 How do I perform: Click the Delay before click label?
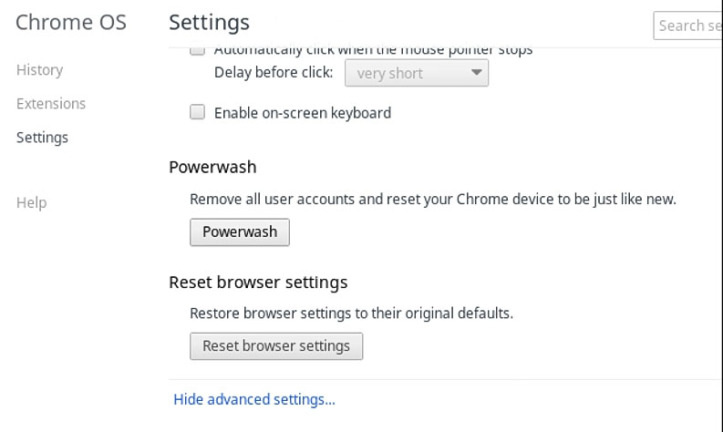point(273,72)
